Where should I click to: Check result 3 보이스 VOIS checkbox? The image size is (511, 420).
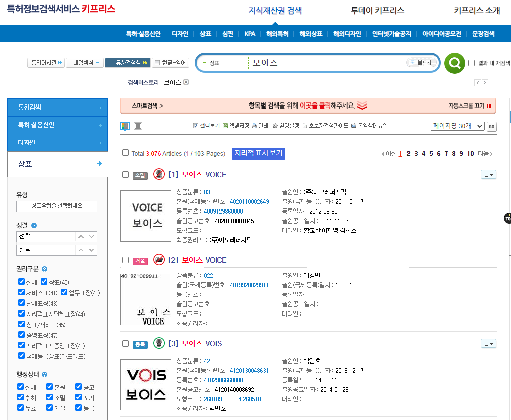tap(125, 344)
